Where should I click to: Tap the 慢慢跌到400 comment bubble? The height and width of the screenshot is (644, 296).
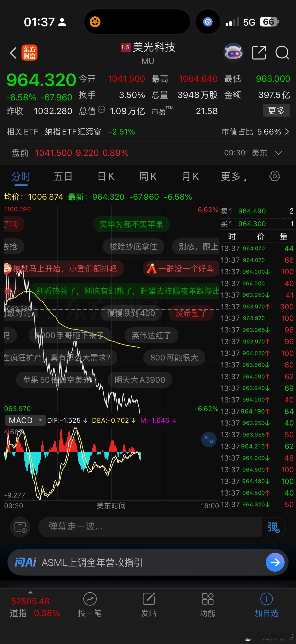(131, 313)
